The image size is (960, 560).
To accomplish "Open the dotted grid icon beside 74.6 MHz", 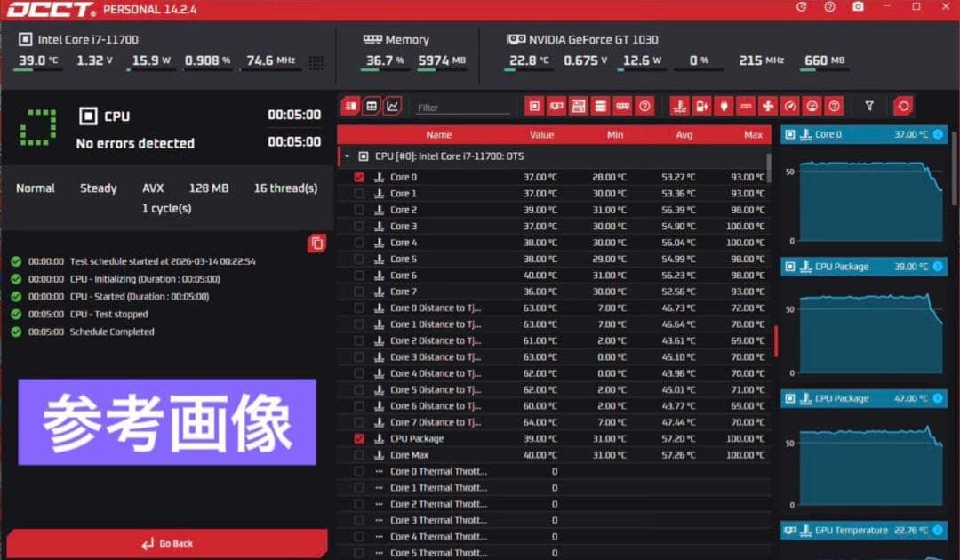I will point(316,62).
